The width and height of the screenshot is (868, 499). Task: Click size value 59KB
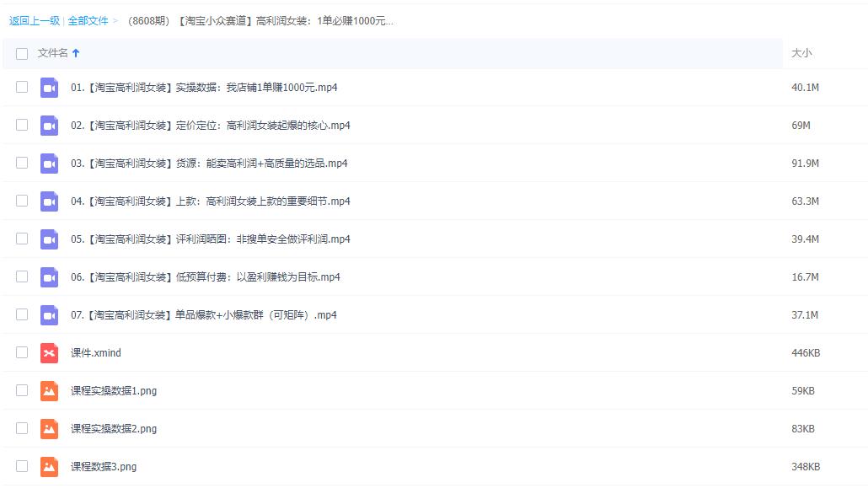802,391
